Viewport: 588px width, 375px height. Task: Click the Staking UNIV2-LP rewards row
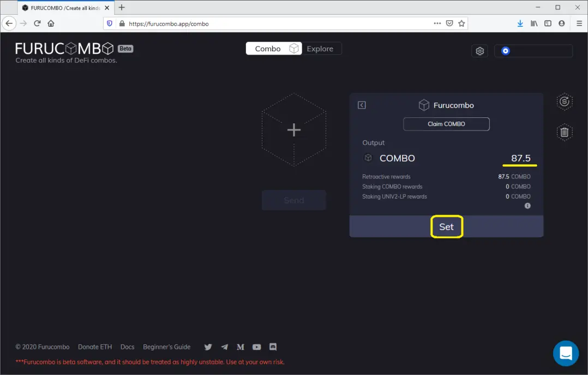(446, 197)
